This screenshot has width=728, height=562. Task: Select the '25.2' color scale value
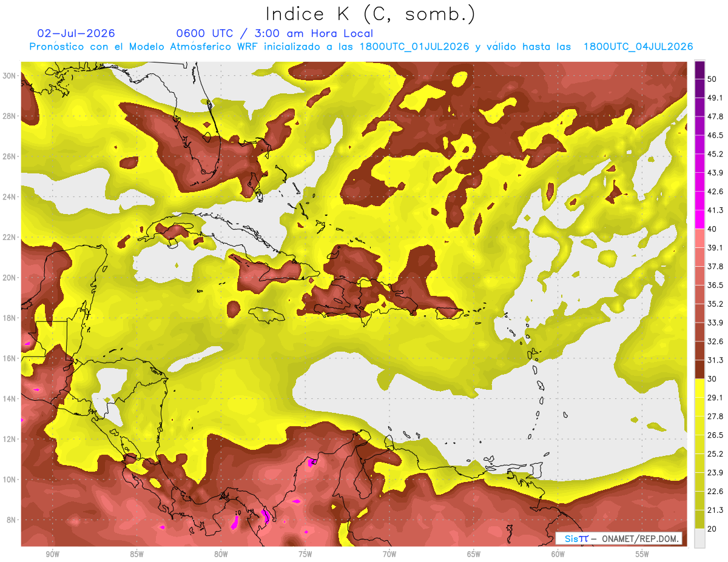[715, 453]
